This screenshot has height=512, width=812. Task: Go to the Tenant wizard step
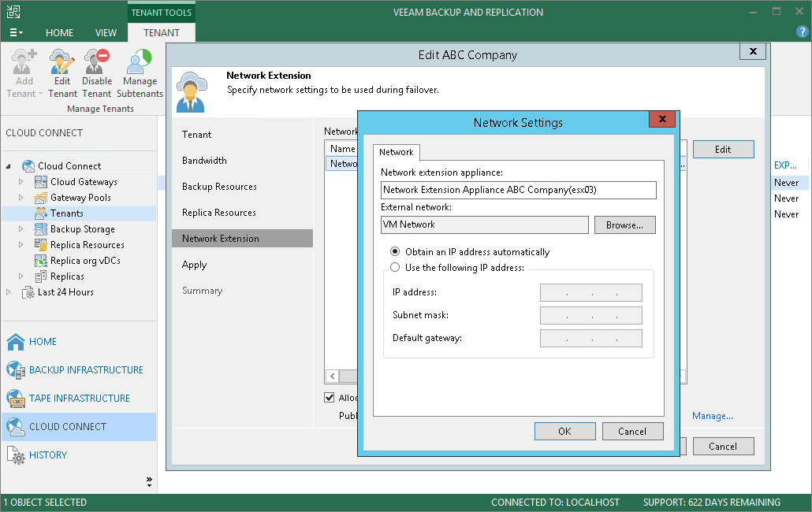pos(197,135)
